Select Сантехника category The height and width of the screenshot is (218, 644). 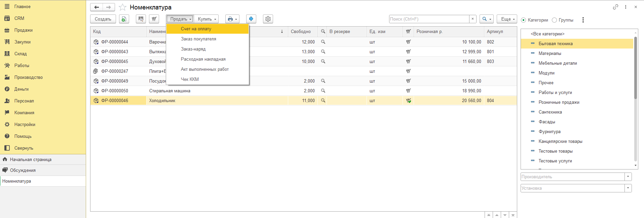point(550,112)
